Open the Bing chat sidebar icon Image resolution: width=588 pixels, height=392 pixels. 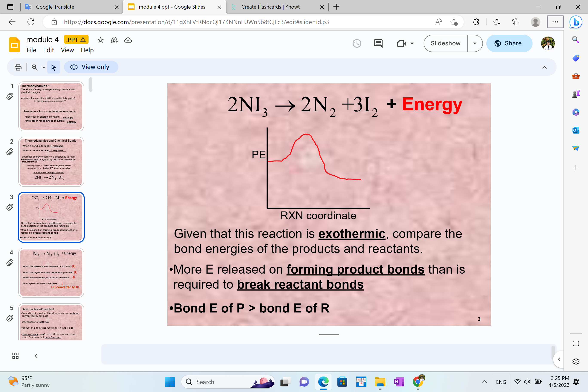(x=576, y=22)
